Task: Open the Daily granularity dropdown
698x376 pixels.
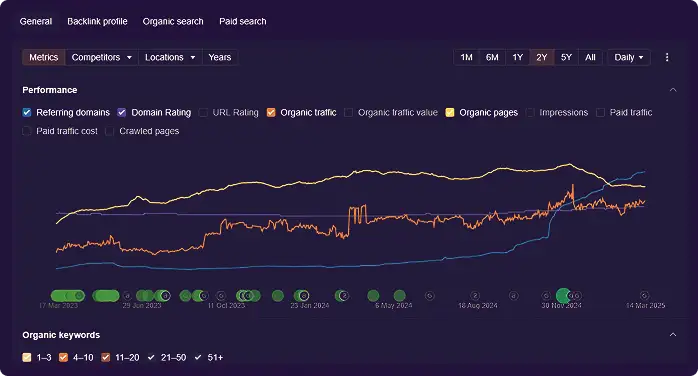Action: click(x=628, y=57)
